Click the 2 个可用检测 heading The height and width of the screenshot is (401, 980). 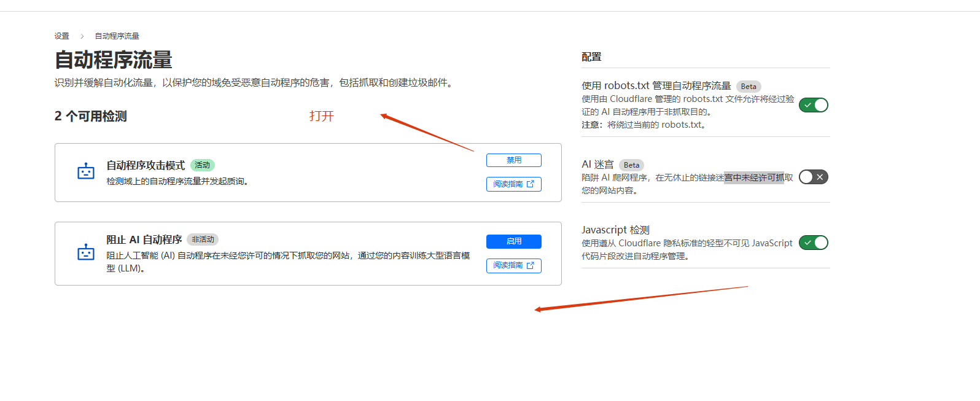91,116
